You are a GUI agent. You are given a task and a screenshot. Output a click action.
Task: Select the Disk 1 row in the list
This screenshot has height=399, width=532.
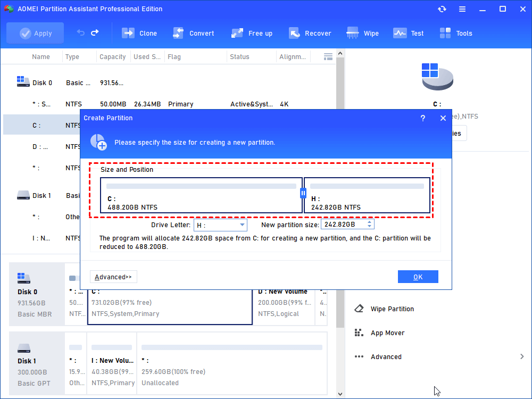point(41,195)
